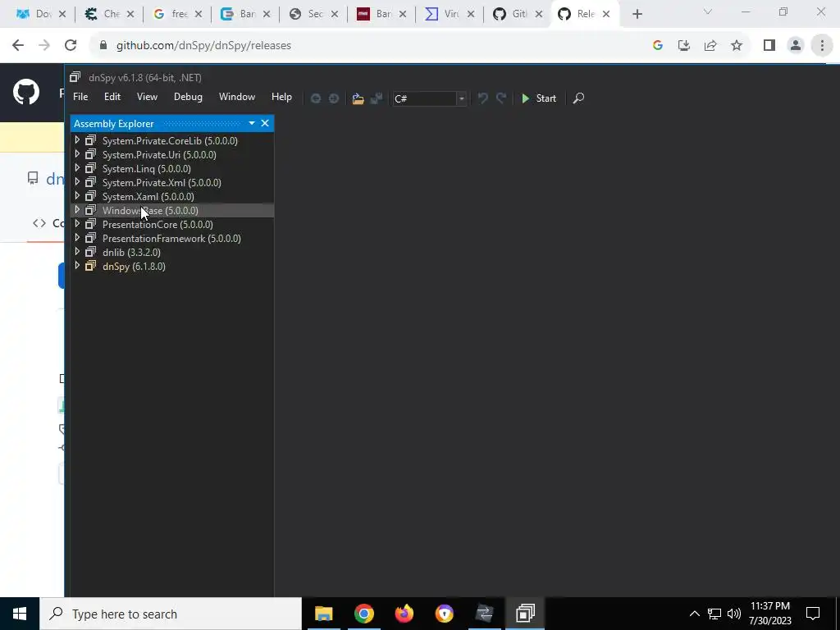
Task: Expand the System.Private.Xml node
Action: pyautogui.click(x=77, y=182)
